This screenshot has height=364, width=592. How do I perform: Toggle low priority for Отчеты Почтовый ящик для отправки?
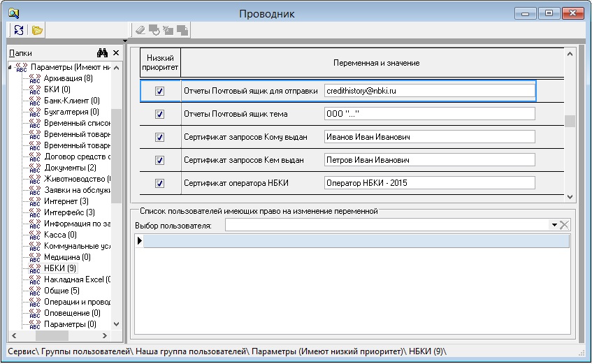coord(159,91)
